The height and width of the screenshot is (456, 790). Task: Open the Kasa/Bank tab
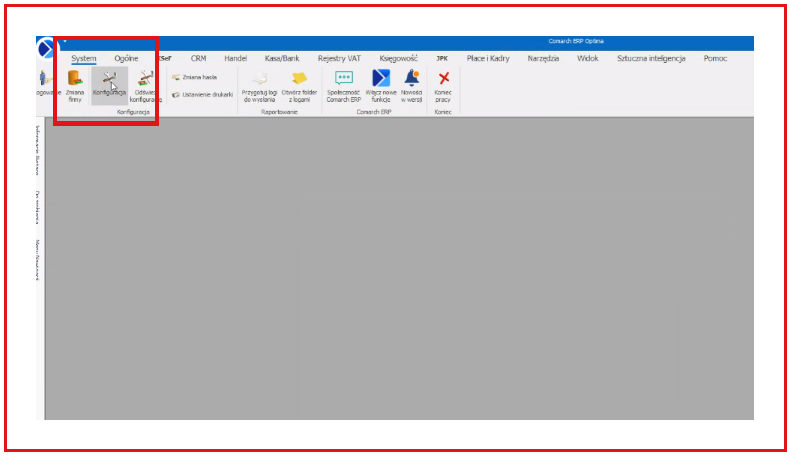pos(282,58)
